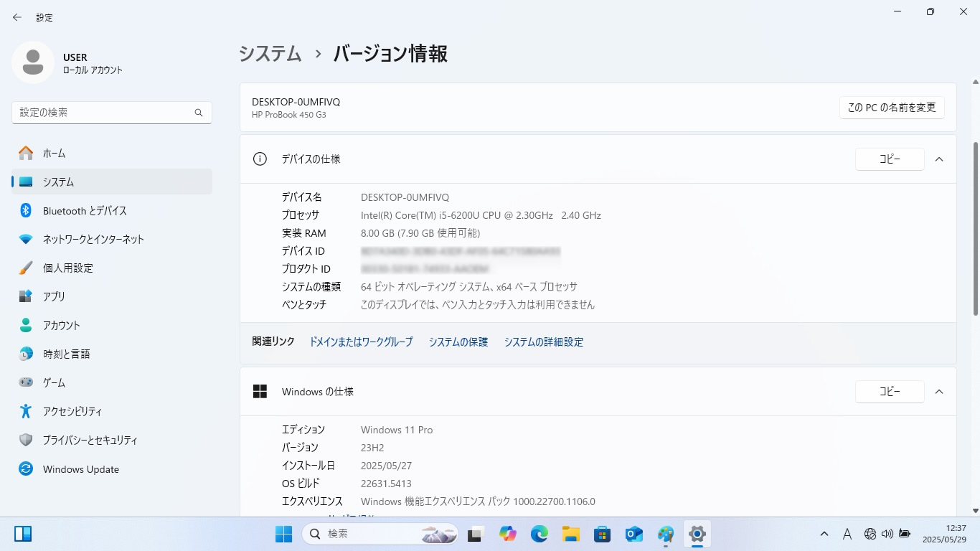Click the ゲーム controller icon
The image size is (980, 551).
coord(26,382)
